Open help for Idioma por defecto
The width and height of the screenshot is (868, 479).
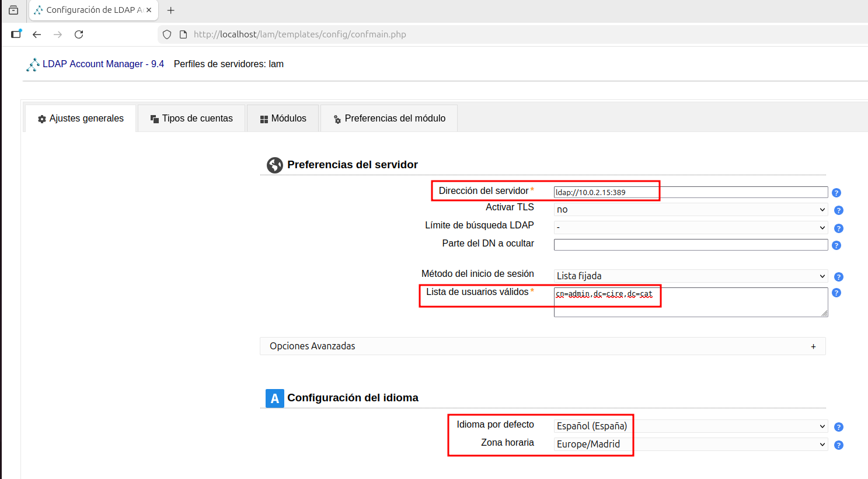click(x=838, y=426)
